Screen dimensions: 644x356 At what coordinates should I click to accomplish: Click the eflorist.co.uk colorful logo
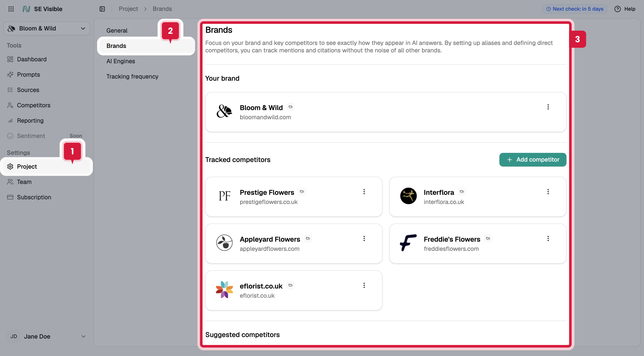point(224,290)
